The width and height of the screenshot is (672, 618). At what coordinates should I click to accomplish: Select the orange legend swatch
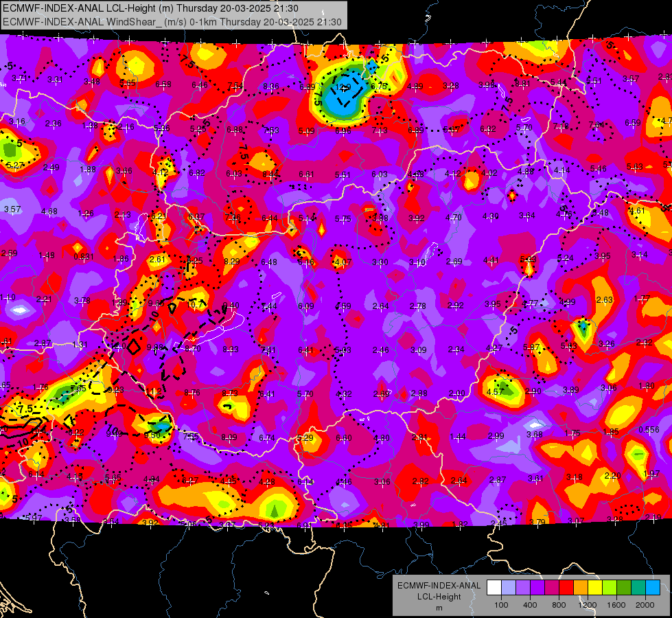pos(581,588)
